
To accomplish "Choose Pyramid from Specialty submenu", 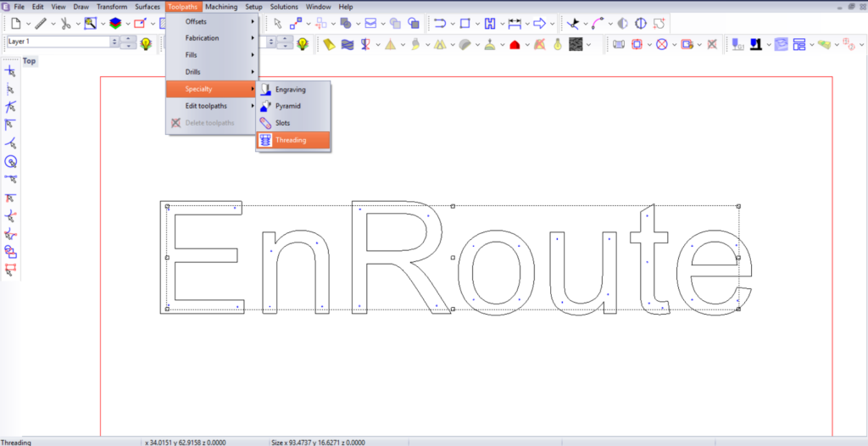I will coord(293,106).
